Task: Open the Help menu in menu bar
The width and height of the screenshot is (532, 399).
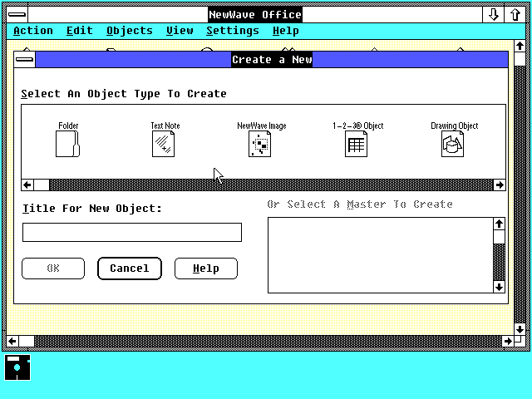Action: 286,31
